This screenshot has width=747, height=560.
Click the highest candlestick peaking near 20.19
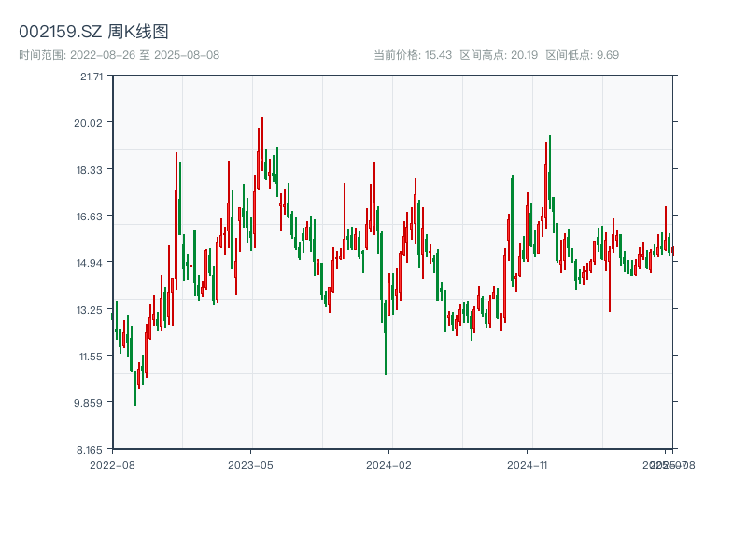coord(262,143)
